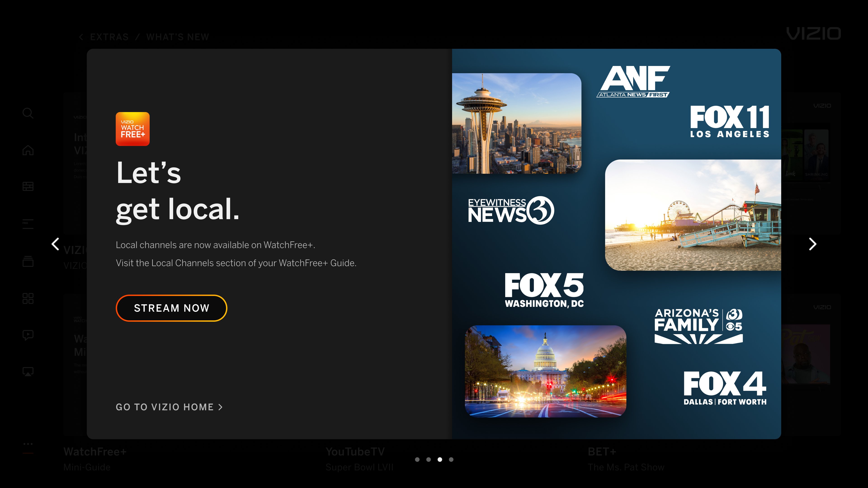This screenshot has width=868, height=488.
Task: Open the live TV guide grid icon
Action: tap(28, 186)
